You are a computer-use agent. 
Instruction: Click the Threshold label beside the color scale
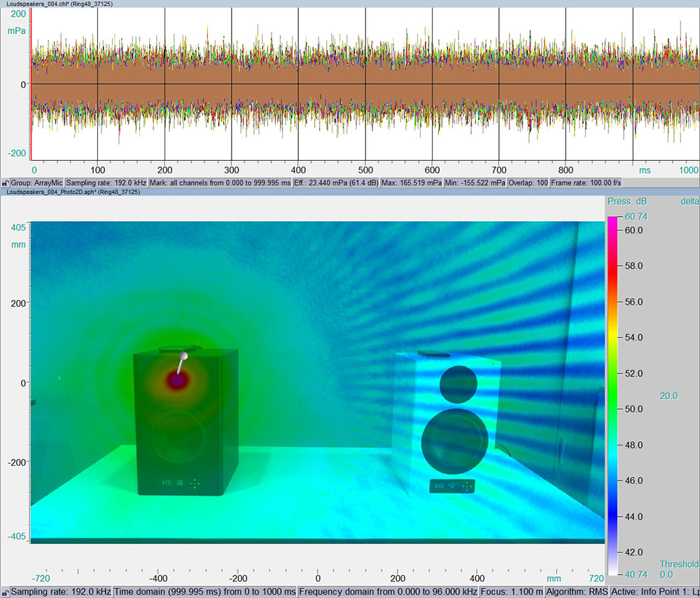pyautogui.click(x=680, y=564)
